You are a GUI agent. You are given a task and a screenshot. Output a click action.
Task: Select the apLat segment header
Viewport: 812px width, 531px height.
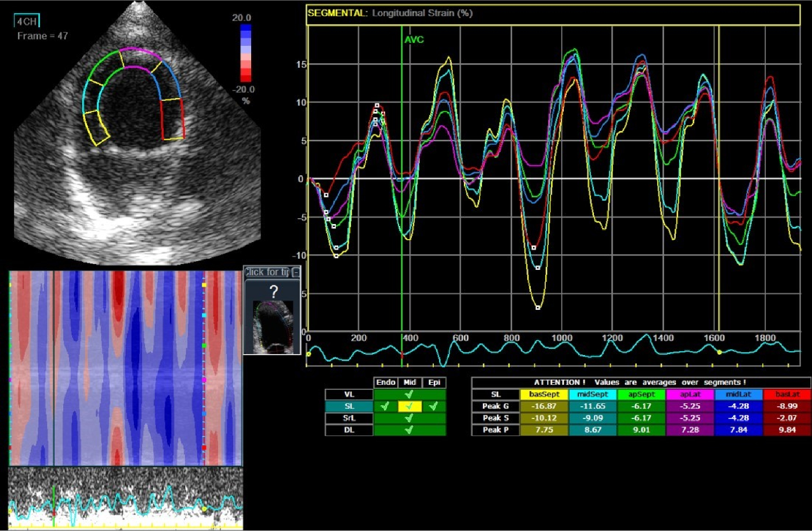[x=690, y=395]
